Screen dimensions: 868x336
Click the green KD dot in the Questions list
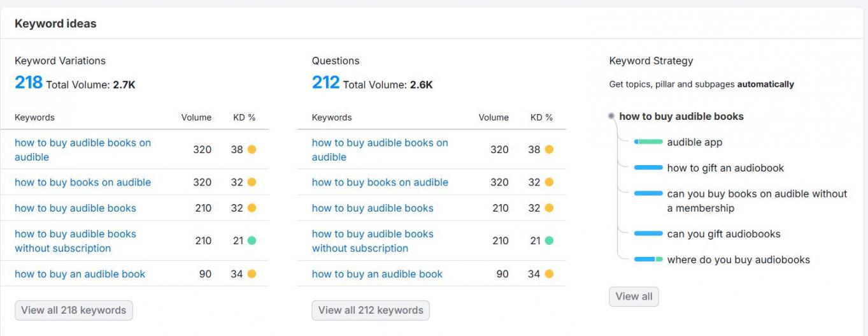[549, 240]
